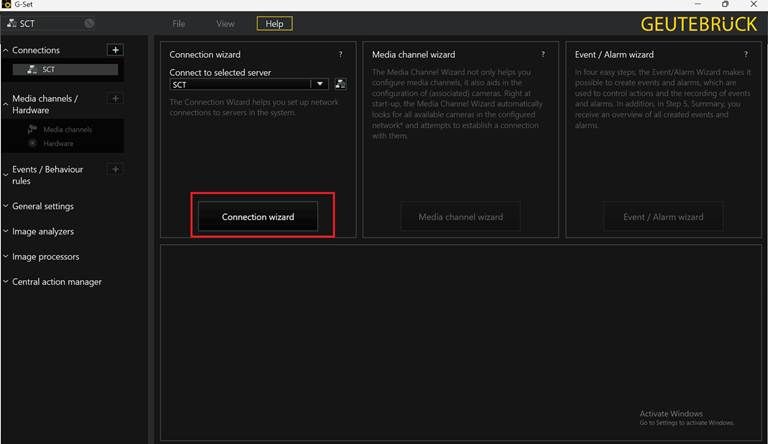
Task: Open help question mark in Event / Alarm wizard
Action: point(745,54)
